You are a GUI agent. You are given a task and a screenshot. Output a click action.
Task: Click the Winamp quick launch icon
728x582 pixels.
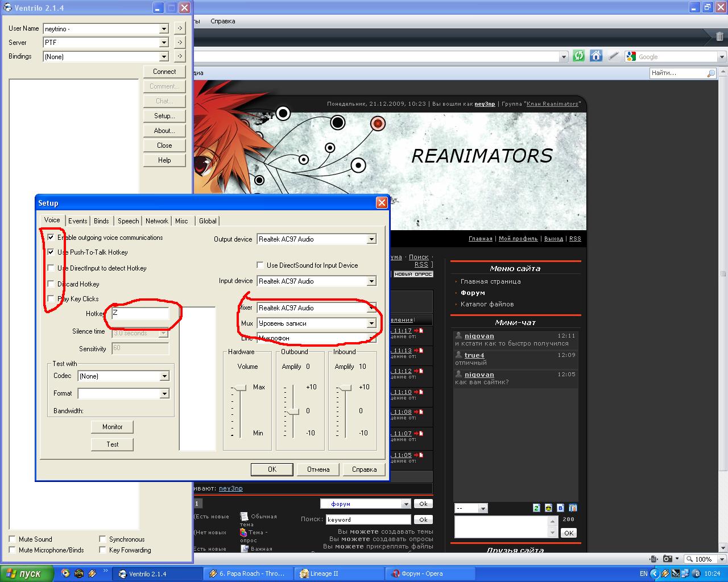[92, 573]
